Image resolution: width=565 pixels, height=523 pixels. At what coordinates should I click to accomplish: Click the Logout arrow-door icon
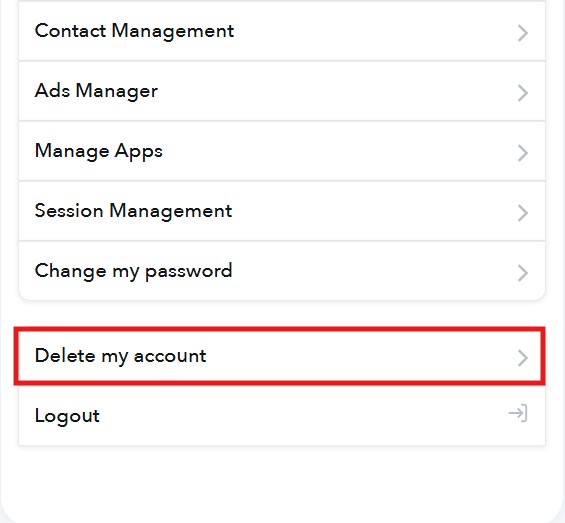[x=518, y=413]
